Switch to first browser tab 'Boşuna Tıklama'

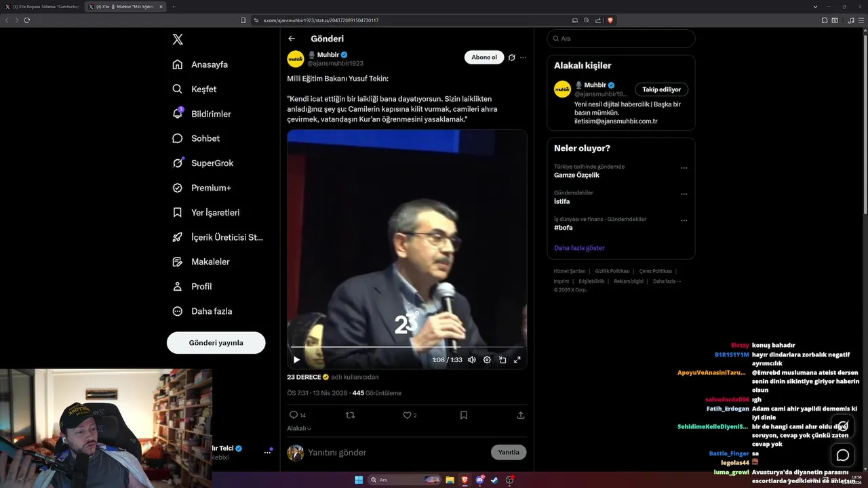click(45, 7)
